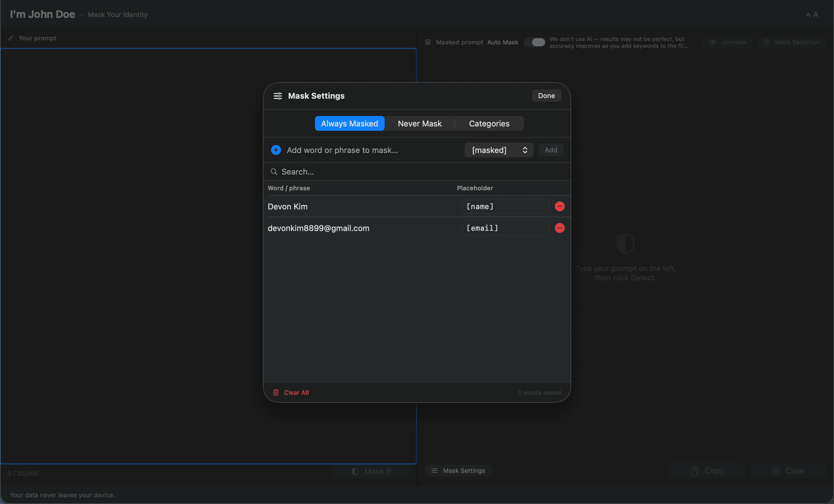
Task: Click the shield icon beside Masked prompt label
Action: tap(427, 42)
